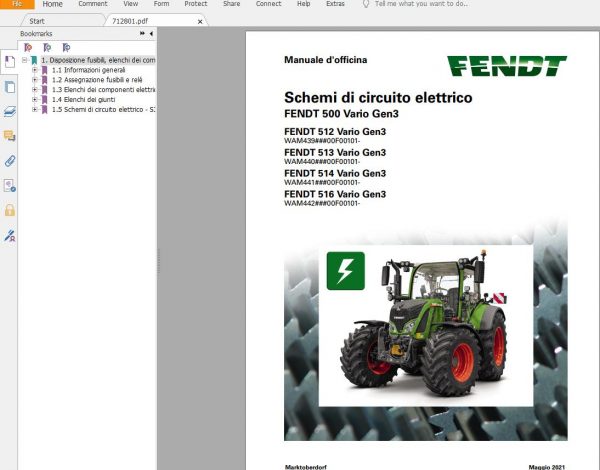
Task: Click the Manuale d'officina text
Action: (x=326, y=60)
